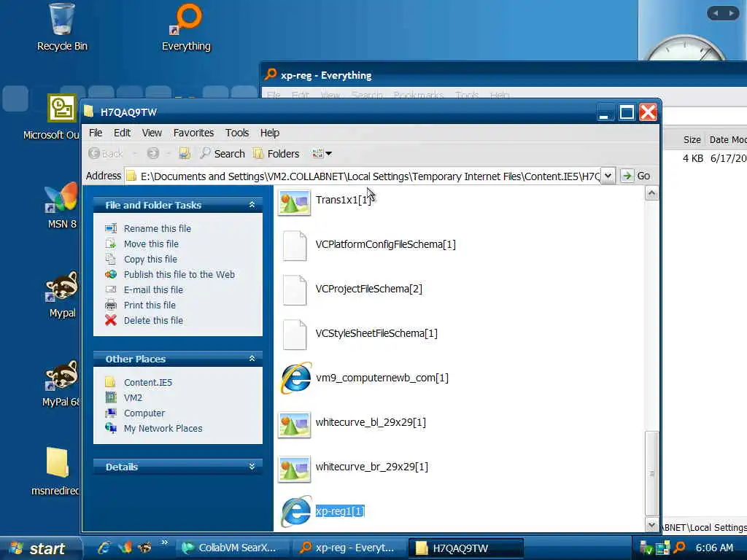The width and height of the screenshot is (747, 560).
Task: Click E-mail this file
Action: (x=153, y=289)
